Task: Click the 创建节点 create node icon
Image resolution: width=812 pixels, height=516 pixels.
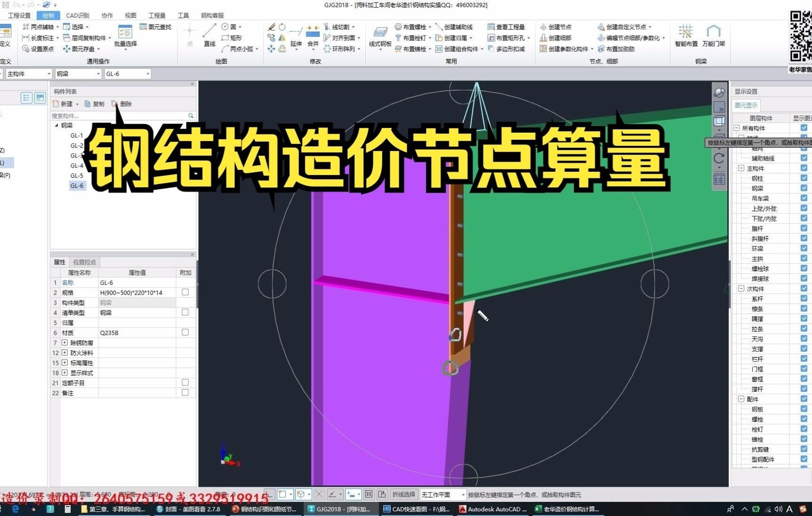Action: coord(556,27)
